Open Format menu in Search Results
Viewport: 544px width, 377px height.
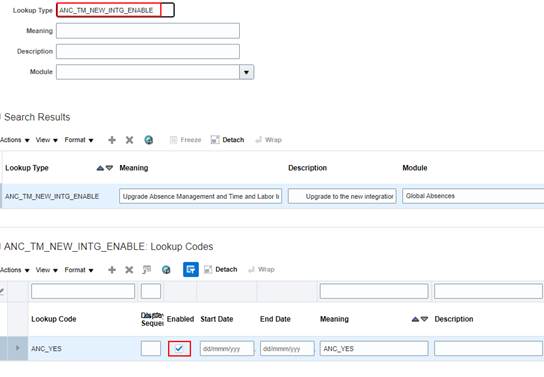(x=79, y=140)
